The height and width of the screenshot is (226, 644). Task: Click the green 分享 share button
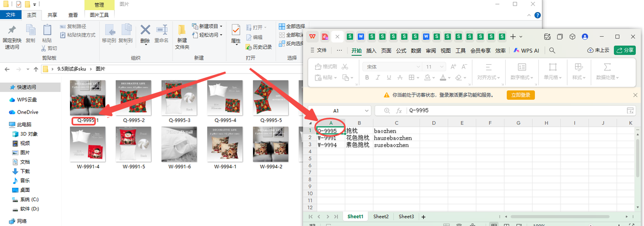625,50
